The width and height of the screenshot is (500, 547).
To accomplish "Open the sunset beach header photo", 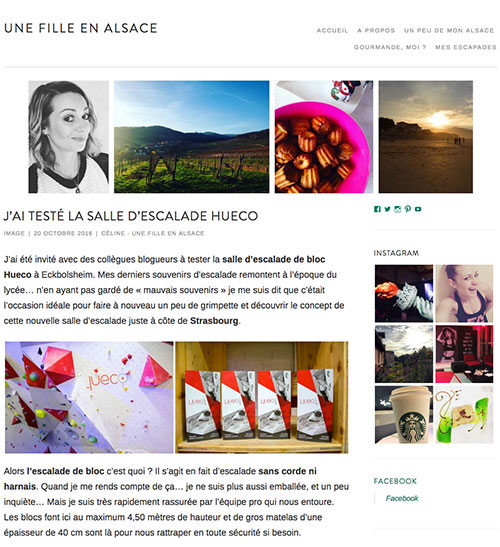I will [x=426, y=137].
